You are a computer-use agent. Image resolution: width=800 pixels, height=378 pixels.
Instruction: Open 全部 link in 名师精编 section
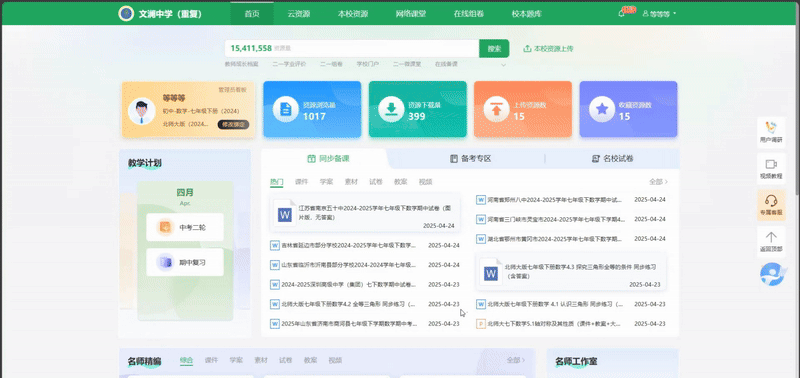pyautogui.click(x=515, y=360)
